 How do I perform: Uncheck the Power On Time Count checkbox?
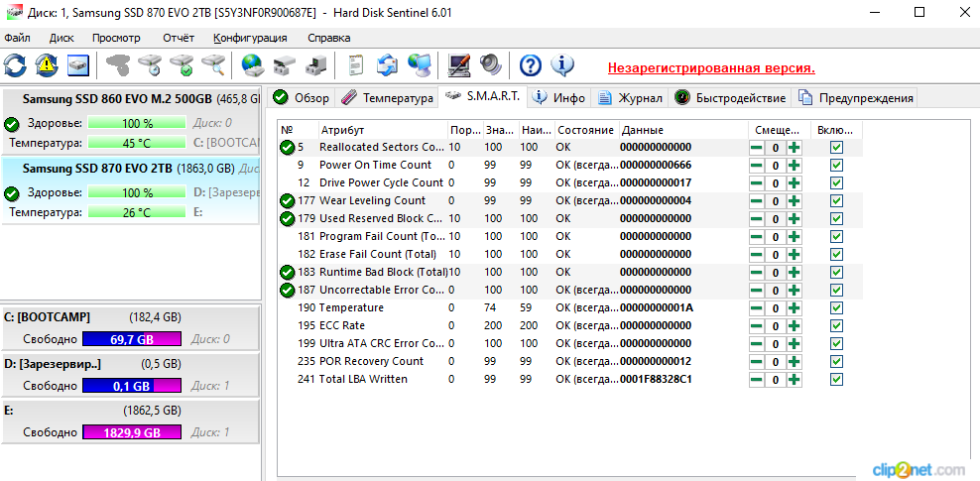click(x=836, y=166)
